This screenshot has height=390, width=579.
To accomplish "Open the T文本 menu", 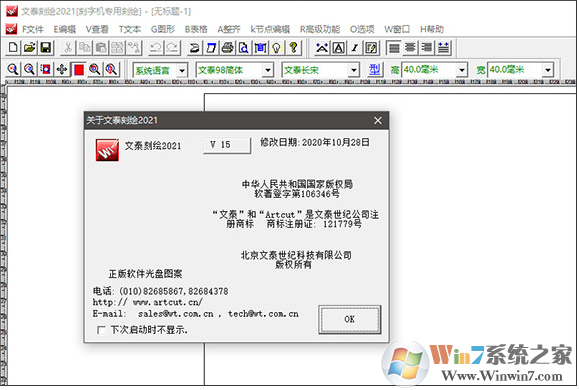I will pyautogui.click(x=130, y=29).
